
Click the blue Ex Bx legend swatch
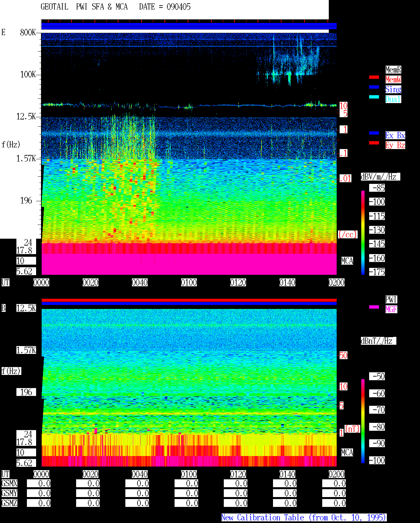374,133
